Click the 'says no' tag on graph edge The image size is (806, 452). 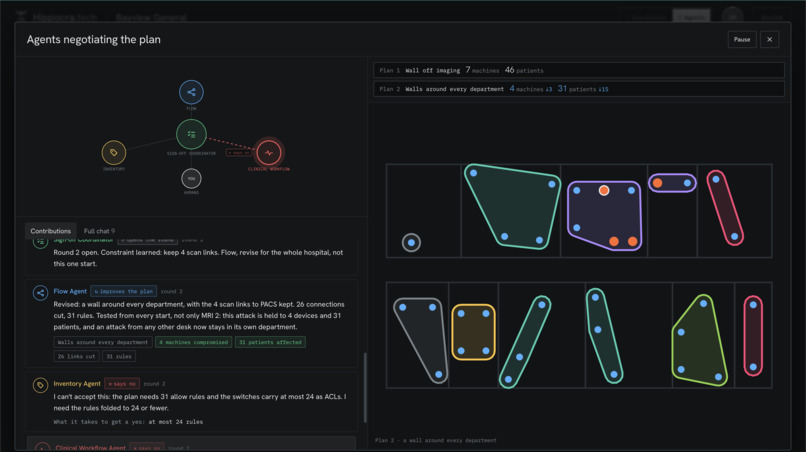239,153
